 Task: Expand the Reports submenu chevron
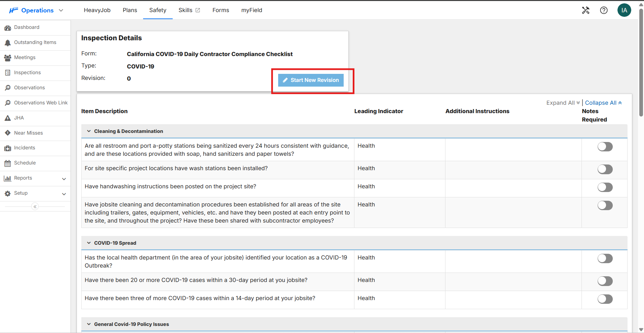click(x=64, y=179)
